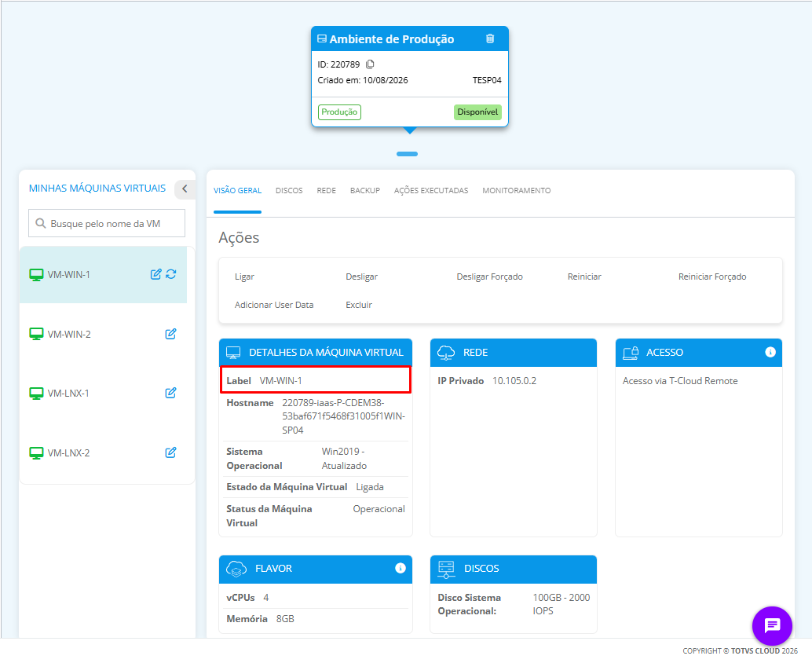Click the Criado em: 10/08/2026 text
Image resolution: width=812 pixels, height=663 pixels.
363,80
